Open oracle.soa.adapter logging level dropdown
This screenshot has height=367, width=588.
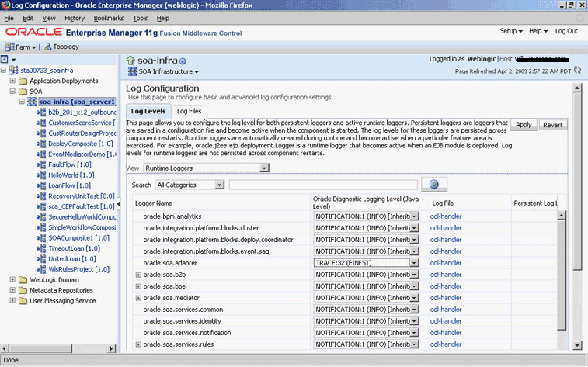(x=414, y=263)
